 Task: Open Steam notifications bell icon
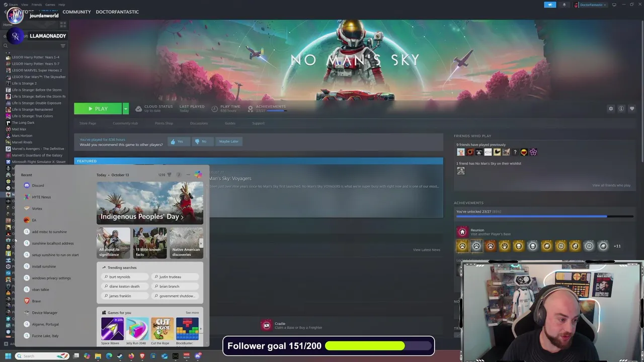pyautogui.click(x=564, y=5)
